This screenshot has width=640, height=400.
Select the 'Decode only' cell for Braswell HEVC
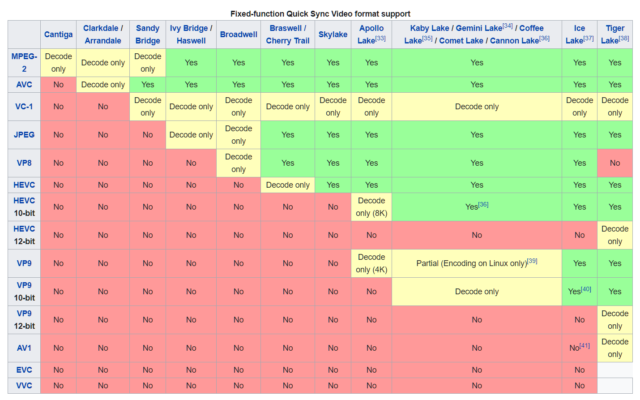coord(288,185)
